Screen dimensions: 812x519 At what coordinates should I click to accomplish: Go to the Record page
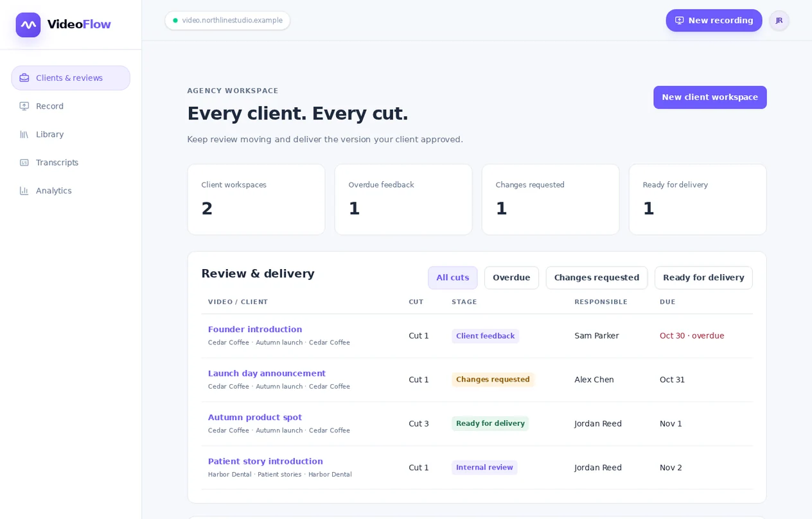click(71, 106)
